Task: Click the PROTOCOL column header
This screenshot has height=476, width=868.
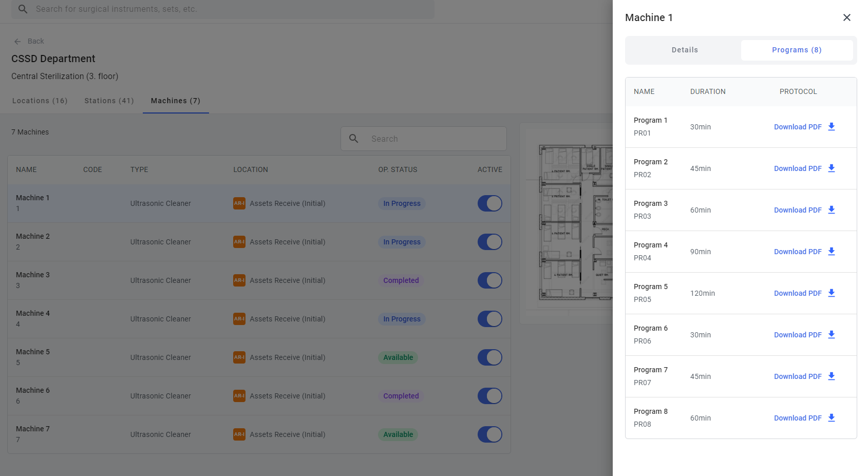Action: 798,91
